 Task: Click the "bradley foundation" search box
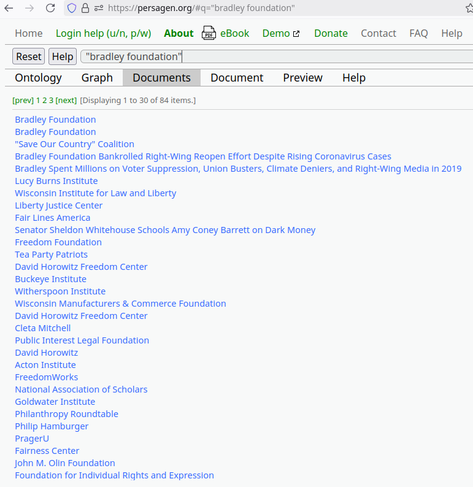tap(277, 56)
